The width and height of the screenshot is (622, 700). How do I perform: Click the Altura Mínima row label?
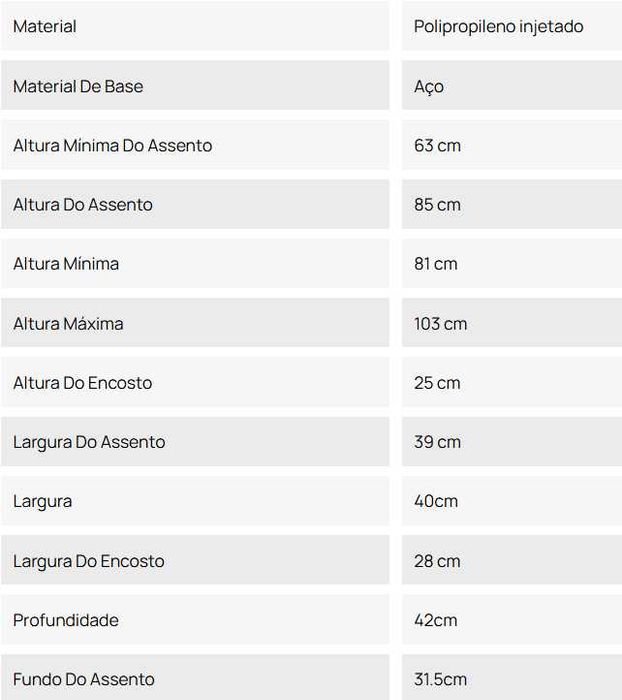tap(66, 264)
